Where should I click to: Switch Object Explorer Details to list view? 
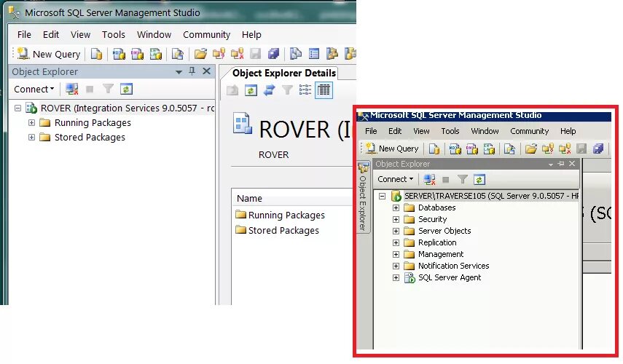pyautogui.click(x=305, y=90)
